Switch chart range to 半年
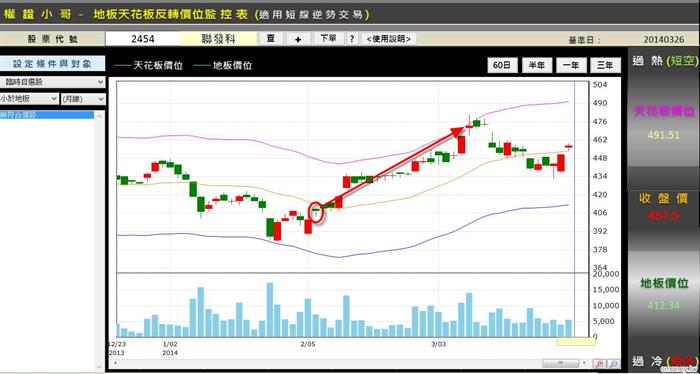Viewport: 700px width, 374px height. [537, 65]
